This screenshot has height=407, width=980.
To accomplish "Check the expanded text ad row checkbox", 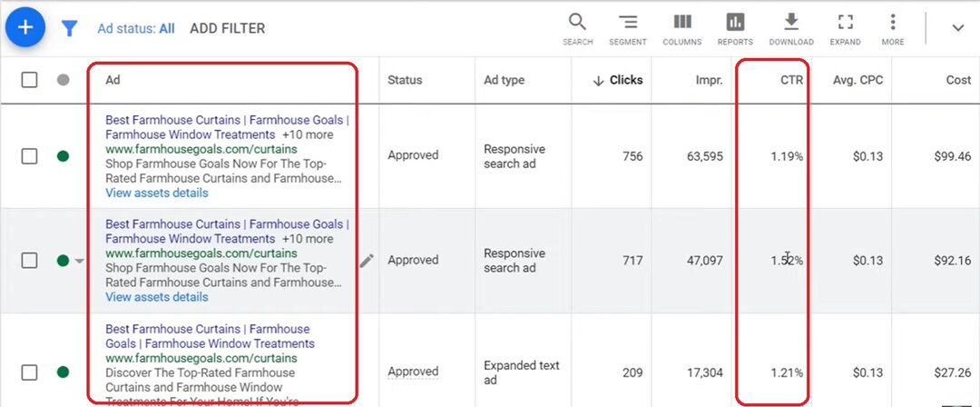I will point(29,372).
